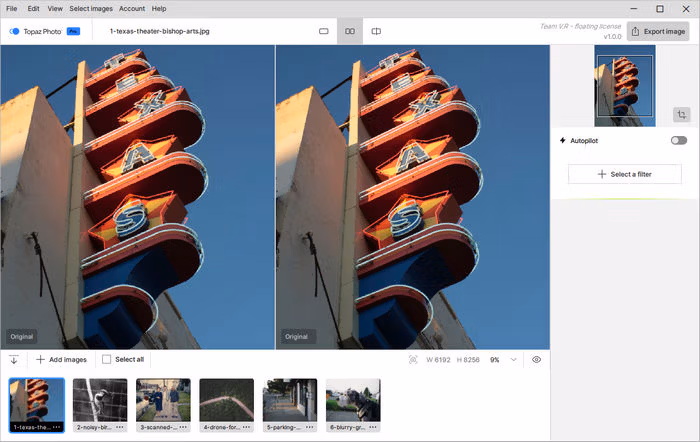The width and height of the screenshot is (700, 442).
Task: Open options for 5-parking thumbnail
Action: (310, 427)
